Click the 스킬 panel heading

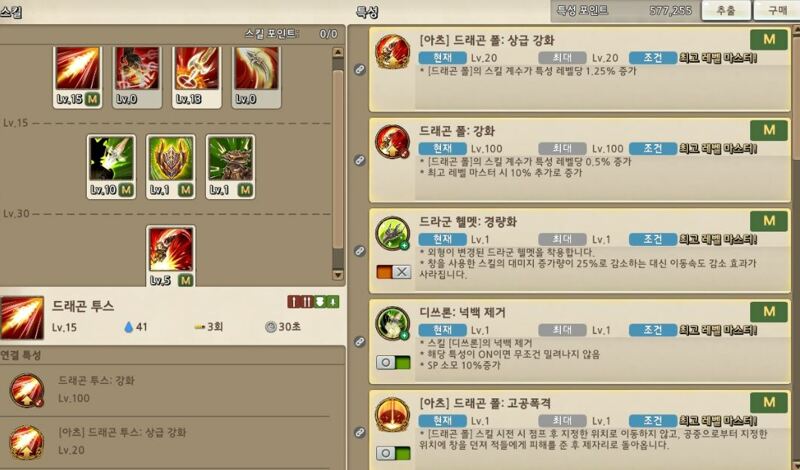tap(11, 12)
